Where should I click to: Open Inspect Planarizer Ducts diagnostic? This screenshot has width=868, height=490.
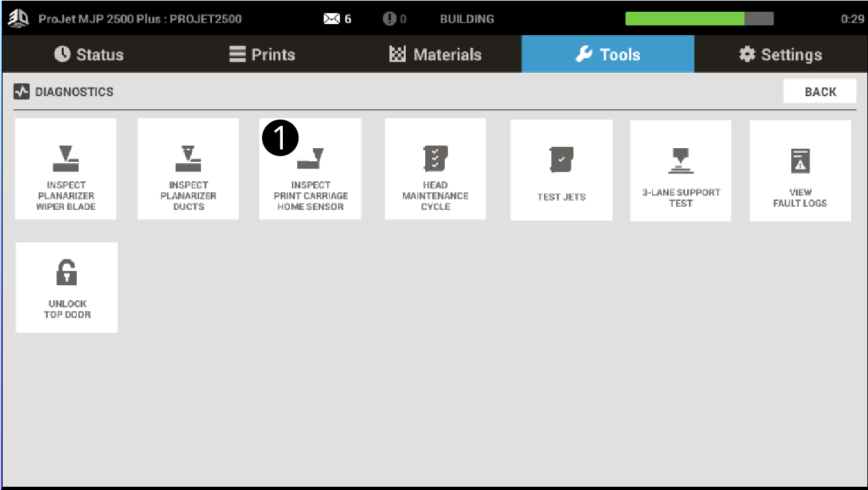188,169
